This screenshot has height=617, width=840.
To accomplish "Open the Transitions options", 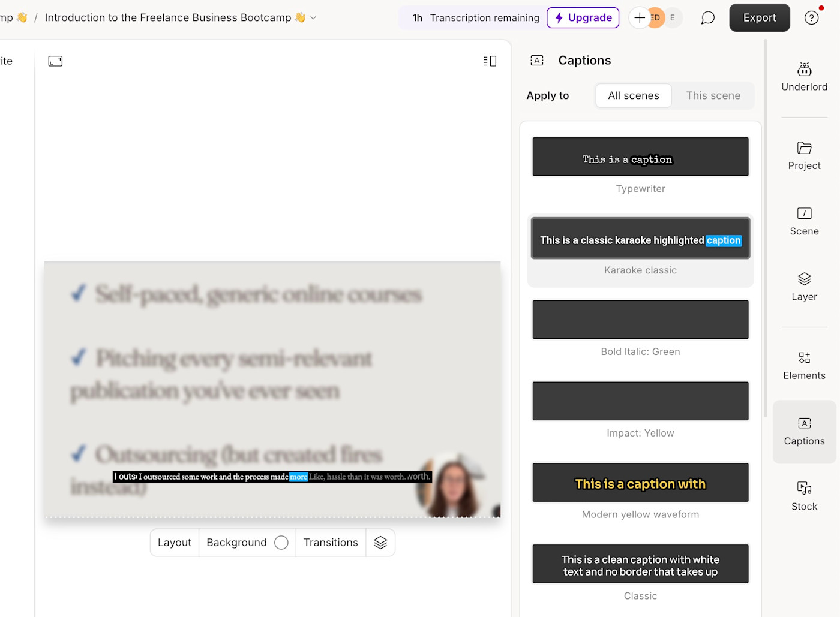I will [x=331, y=542].
